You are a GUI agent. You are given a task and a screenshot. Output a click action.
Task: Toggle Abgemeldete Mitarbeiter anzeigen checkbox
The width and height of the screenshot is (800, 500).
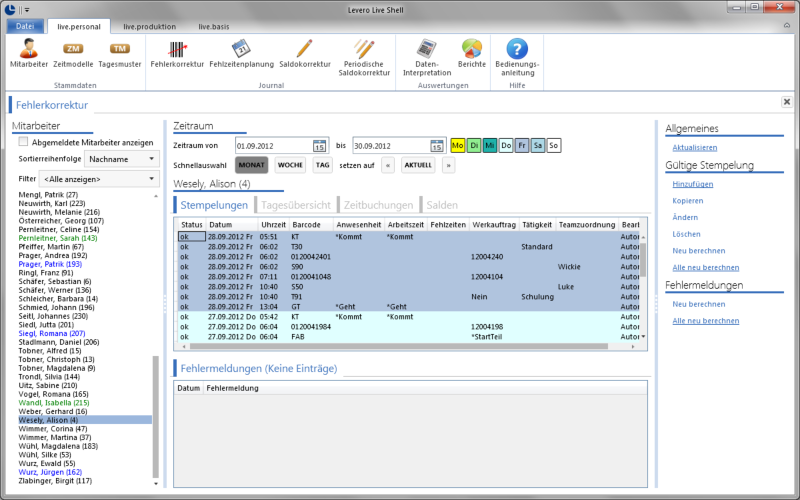(x=23, y=142)
